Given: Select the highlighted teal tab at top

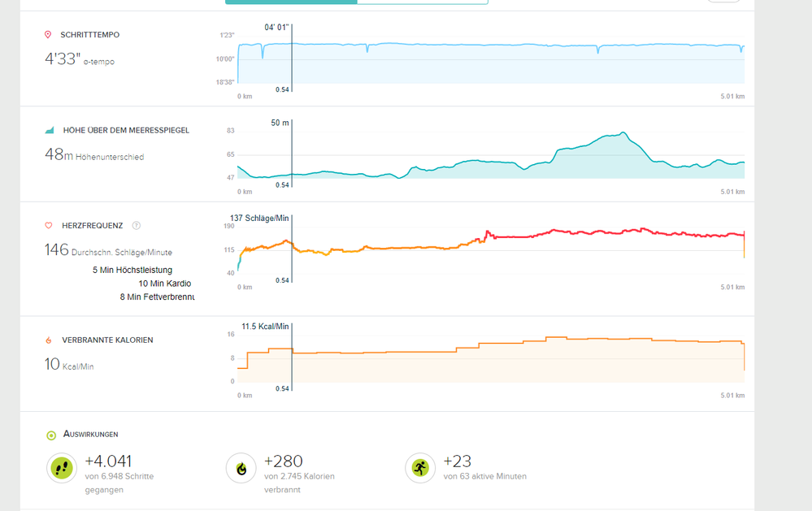Looking at the screenshot, I should pyautogui.click(x=291, y=2).
